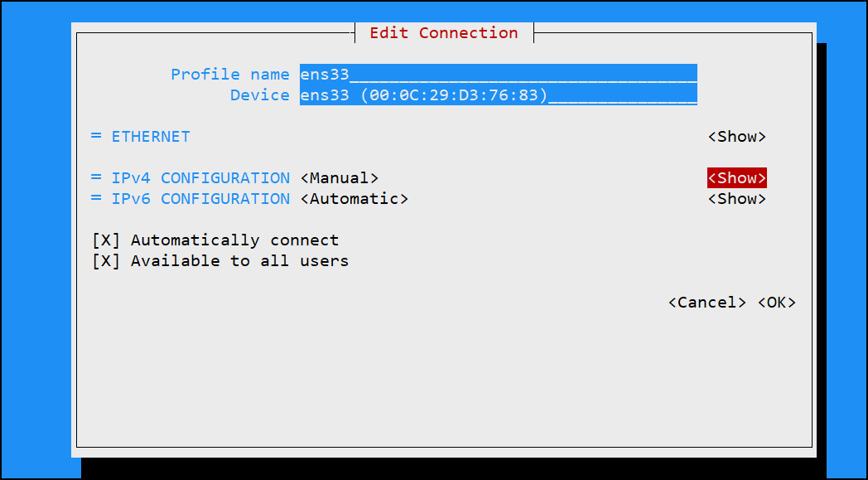Click the equals marker beside ETHERNET
The image size is (868, 480).
[96, 136]
